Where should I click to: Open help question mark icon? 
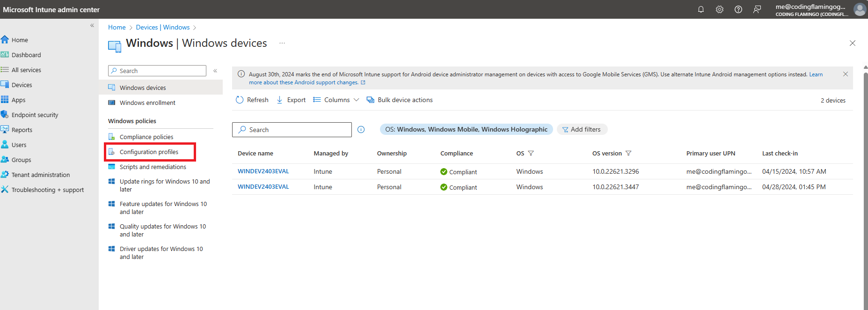[x=738, y=9]
